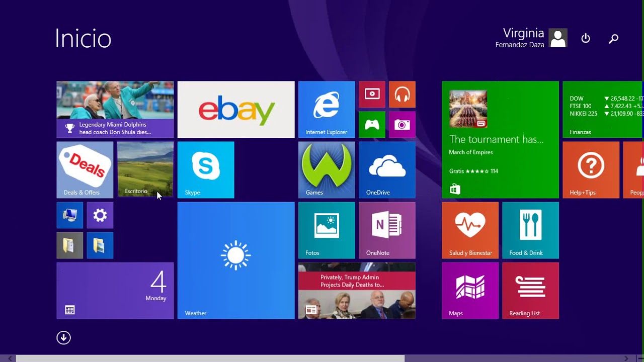Open the PC Settings gear tile

100,215
